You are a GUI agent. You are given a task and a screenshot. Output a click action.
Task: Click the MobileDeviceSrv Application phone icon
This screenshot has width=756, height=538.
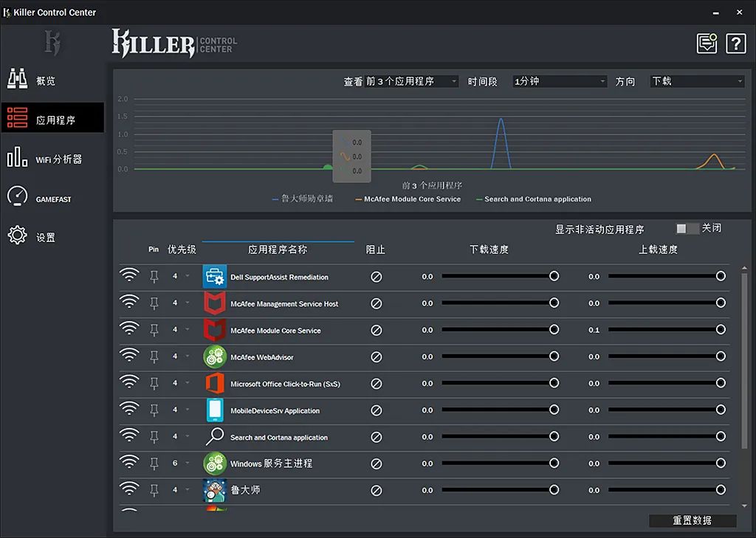[x=215, y=410]
